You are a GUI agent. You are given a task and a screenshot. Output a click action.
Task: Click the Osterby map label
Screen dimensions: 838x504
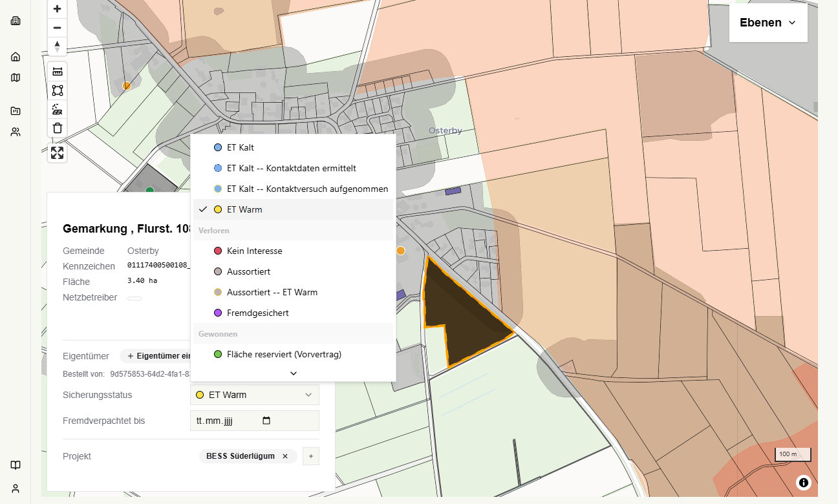(x=445, y=131)
